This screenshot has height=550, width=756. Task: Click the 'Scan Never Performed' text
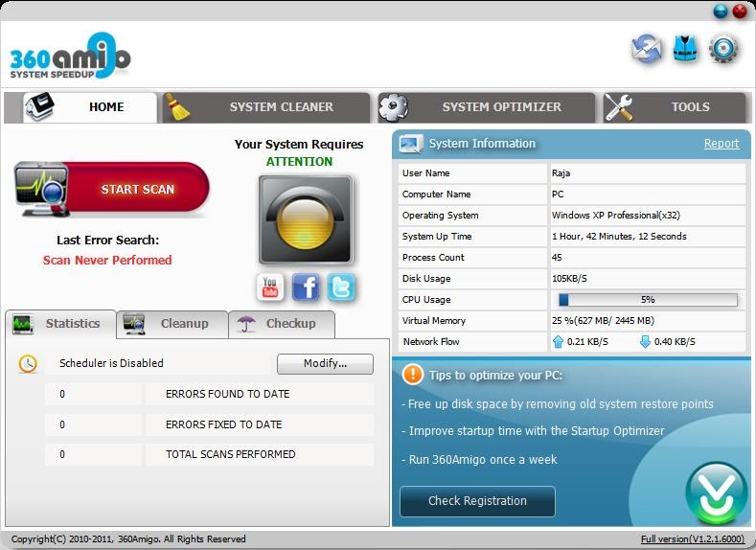tap(107, 261)
